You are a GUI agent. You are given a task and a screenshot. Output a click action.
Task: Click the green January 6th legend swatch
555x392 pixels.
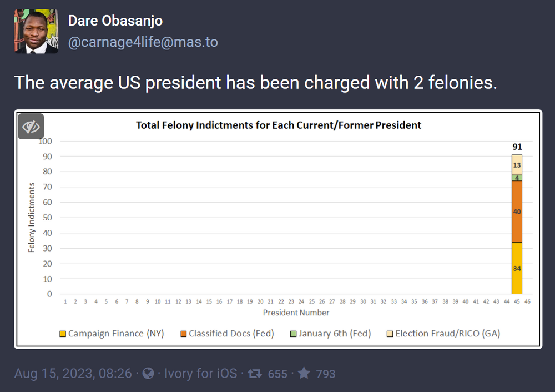coord(293,334)
